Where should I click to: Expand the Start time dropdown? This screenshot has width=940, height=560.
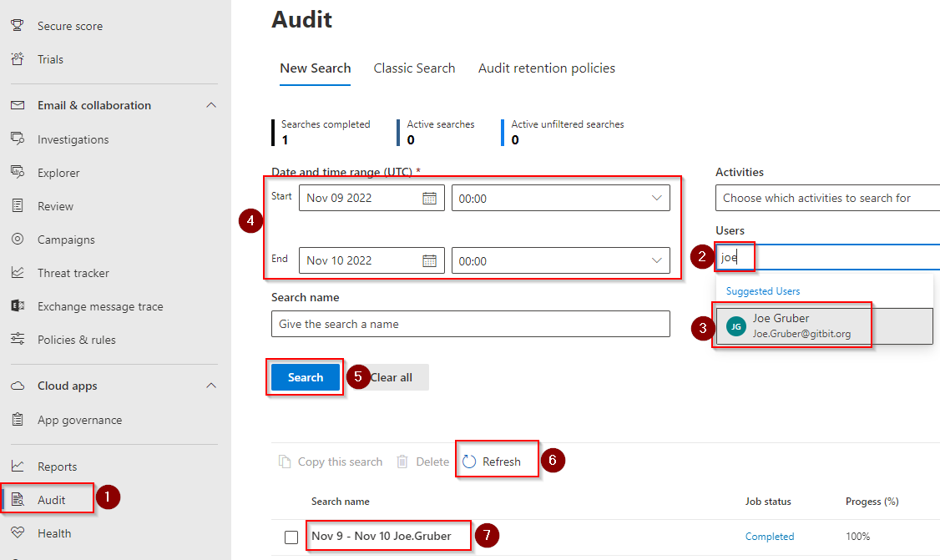tap(656, 198)
